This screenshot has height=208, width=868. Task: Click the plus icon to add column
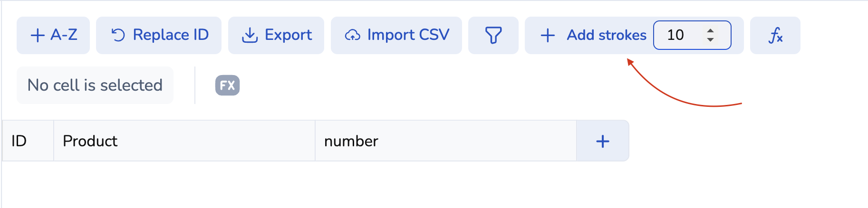coord(602,141)
